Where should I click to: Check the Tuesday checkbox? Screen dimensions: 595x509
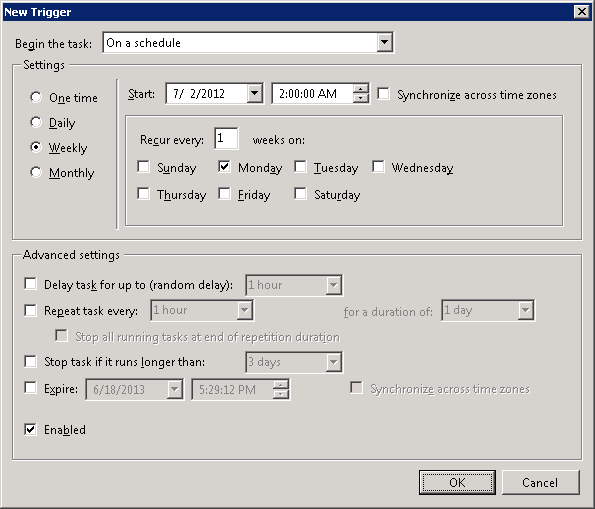tap(300, 167)
